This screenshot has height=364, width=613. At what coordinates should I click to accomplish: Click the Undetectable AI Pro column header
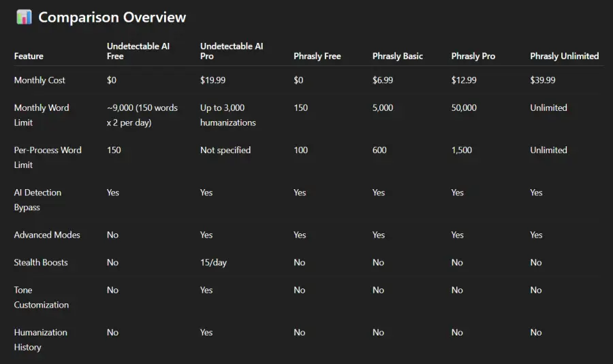coord(232,51)
